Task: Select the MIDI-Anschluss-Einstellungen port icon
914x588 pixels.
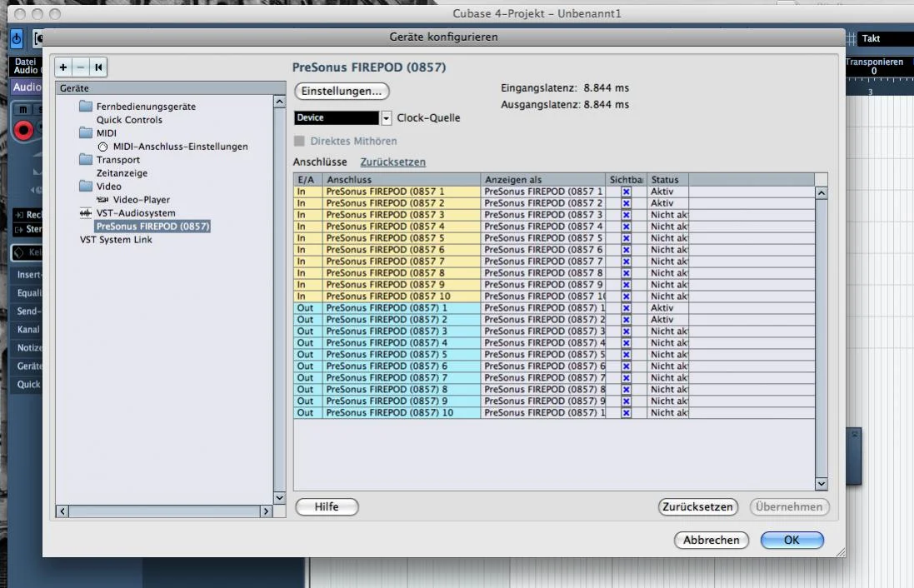Action: click(103, 147)
